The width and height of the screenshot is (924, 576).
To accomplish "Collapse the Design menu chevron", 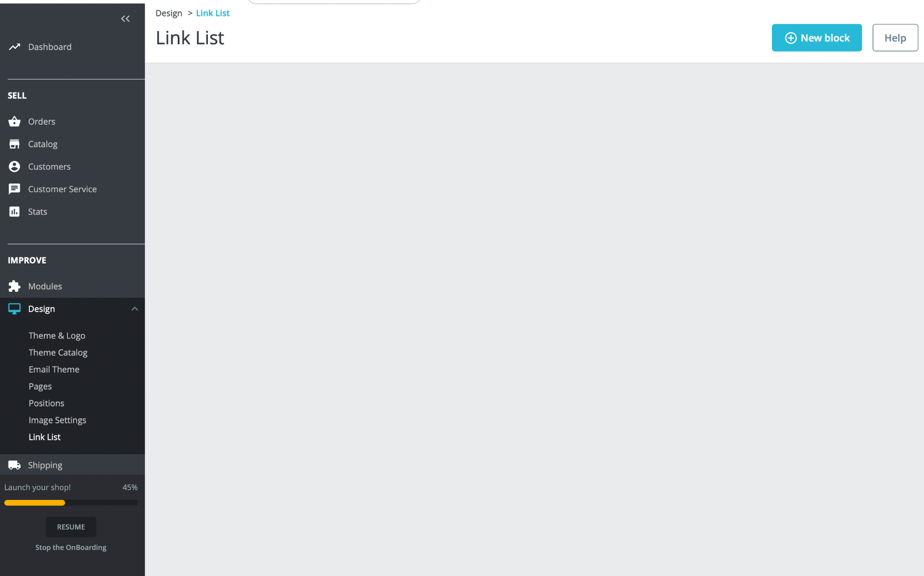I will tap(135, 309).
